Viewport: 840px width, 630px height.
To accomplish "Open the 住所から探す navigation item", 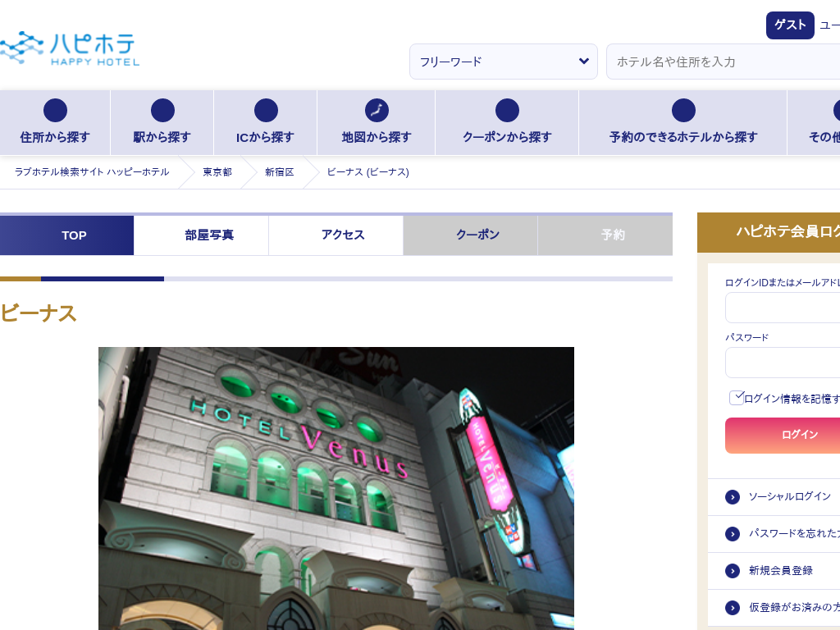I will (55, 123).
